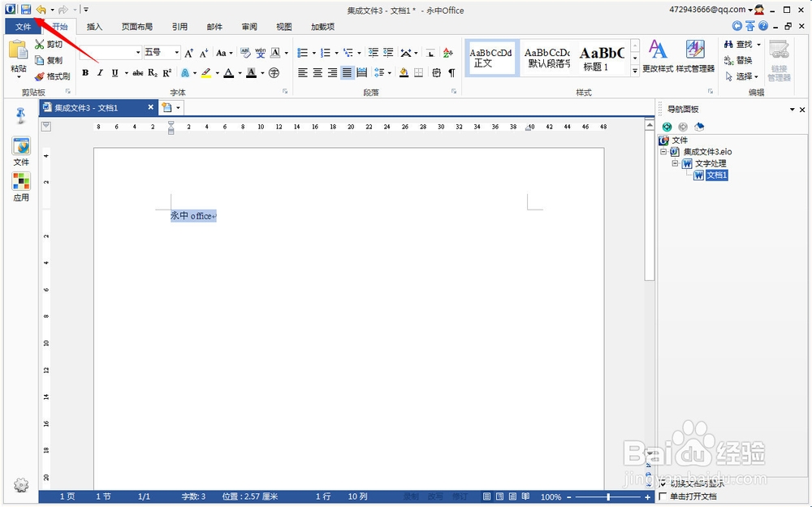Check the 单击打开文档 checkbox
This screenshot has height=507, width=812.
pos(663,496)
